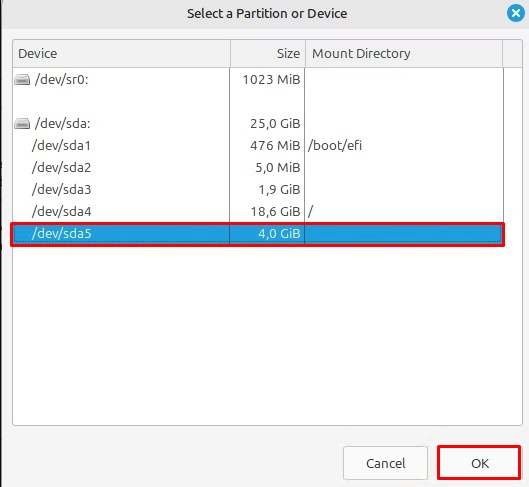Click the 25,0 GiB size cell
Screen dimensions: 529x487
pyautogui.click(x=275, y=123)
